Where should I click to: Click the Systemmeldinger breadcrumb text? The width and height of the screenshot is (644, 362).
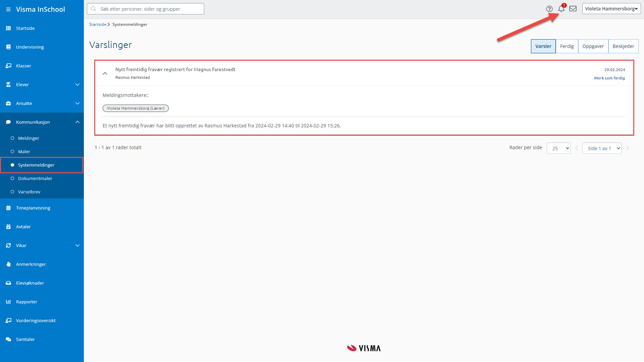coord(130,24)
